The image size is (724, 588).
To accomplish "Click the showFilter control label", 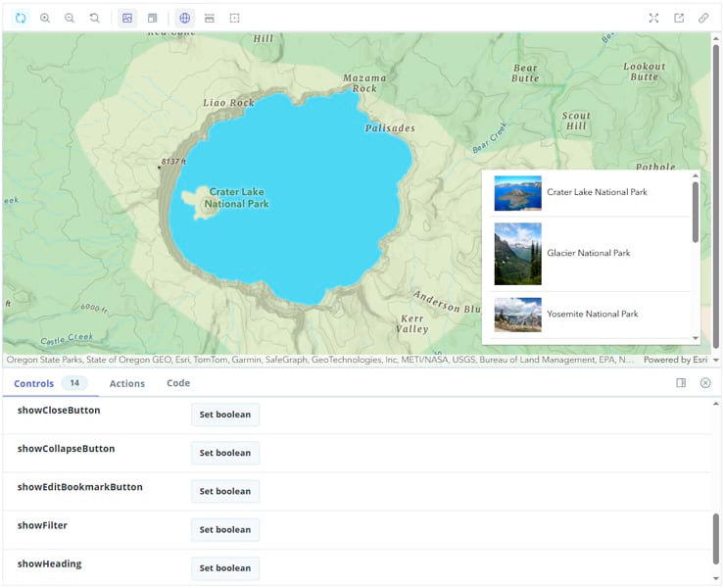I will click(42, 525).
